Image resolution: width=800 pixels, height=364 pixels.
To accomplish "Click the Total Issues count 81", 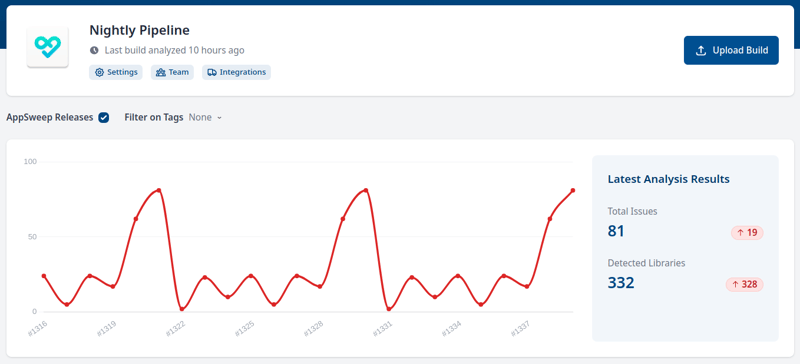I will 616,231.
